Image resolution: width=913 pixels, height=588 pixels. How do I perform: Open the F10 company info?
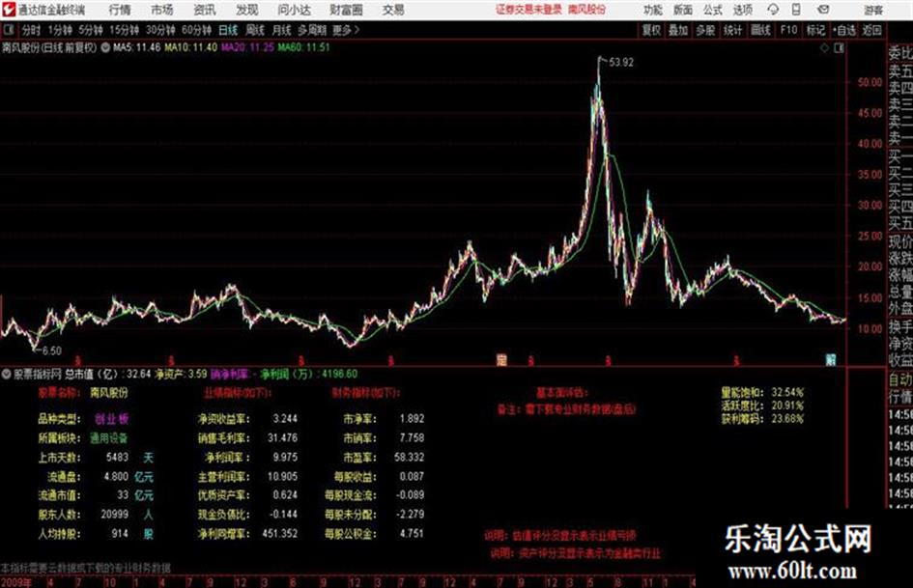(789, 30)
